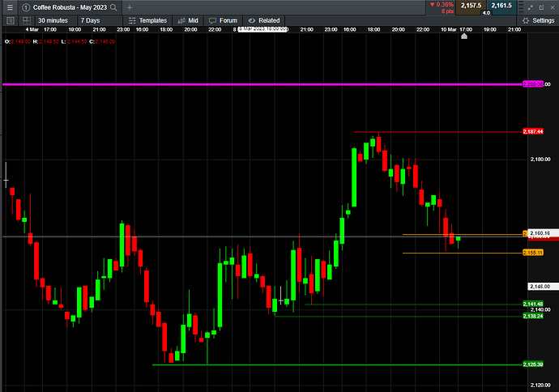
Task: Click the circled number one chart indicator
Action: pos(26,7)
